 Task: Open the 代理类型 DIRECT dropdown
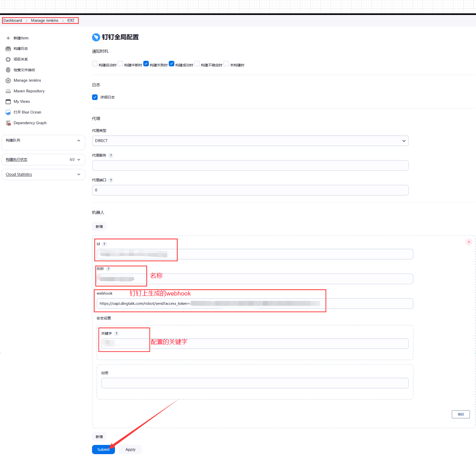[x=250, y=141]
